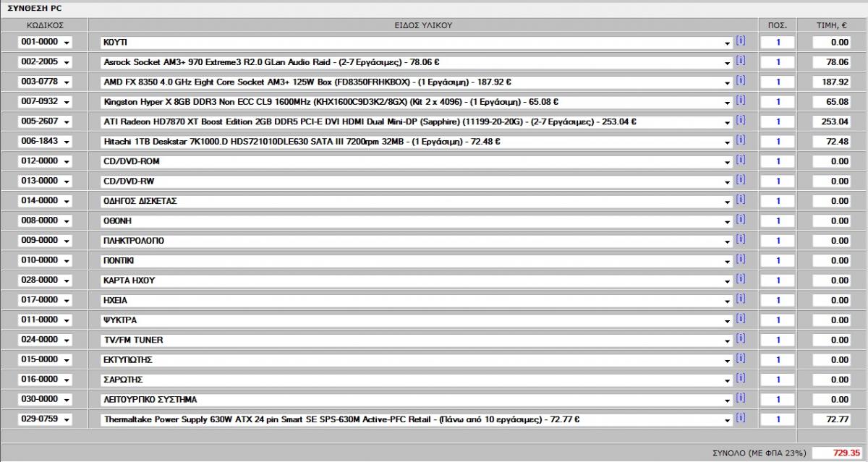Open the ΠΛΗΚΤΡΟΛΟΓΙΟ product dropdown
Screen dimensions: 868x462
click(417, 241)
